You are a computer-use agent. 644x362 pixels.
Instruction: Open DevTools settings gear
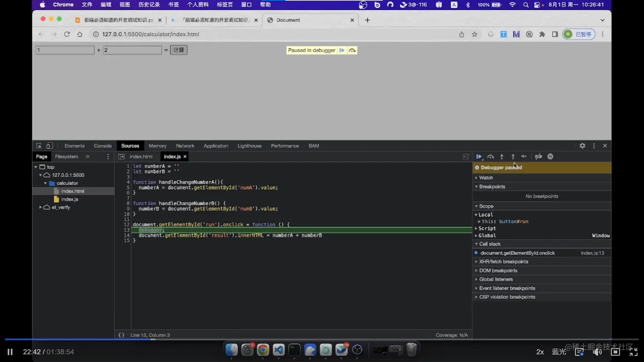coord(582,145)
